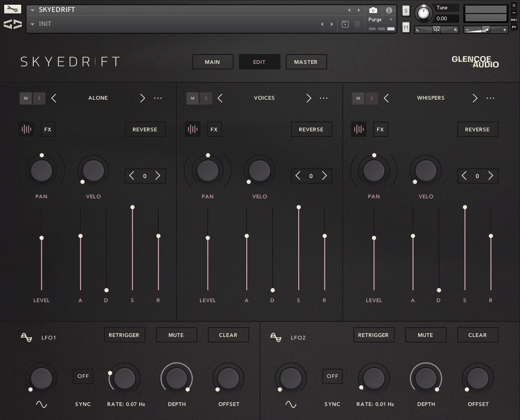Click the VOICES sustain S slider handle
The height and width of the screenshot is (420, 520).
pyautogui.click(x=299, y=207)
